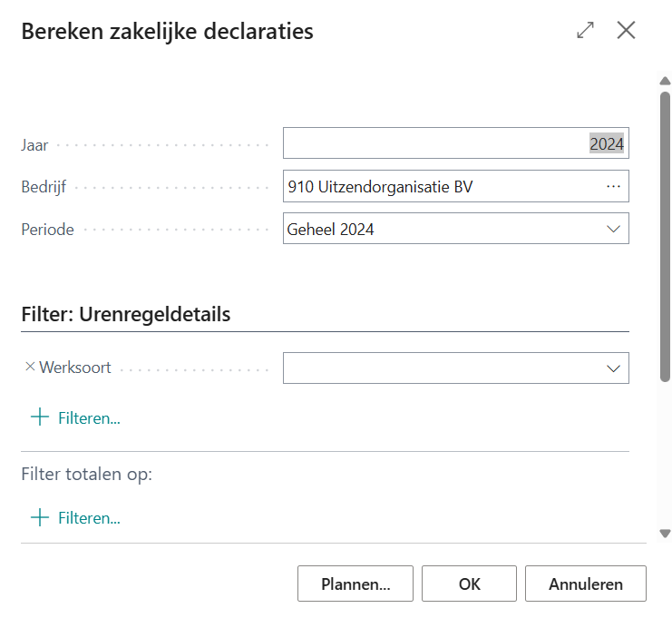Click the Annuleren button
Image resolution: width=672 pixels, height=618 pixels.
pos(585,584)
